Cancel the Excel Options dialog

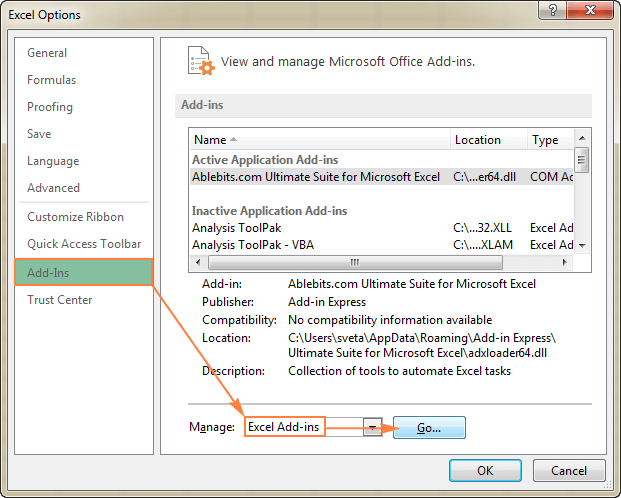(568, 470)
